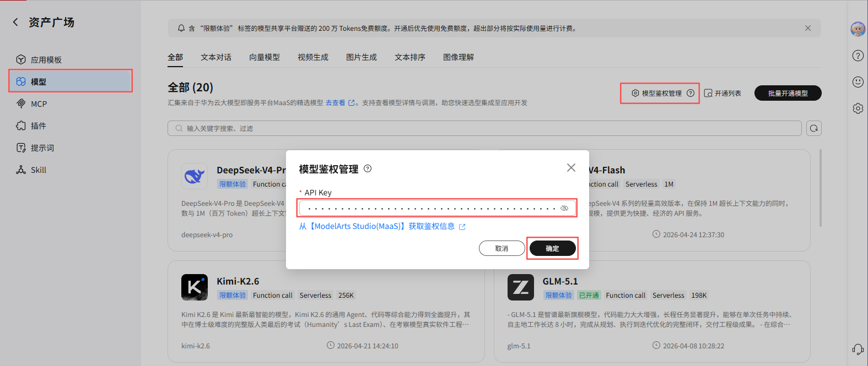Click 模型鉴权管理 in the page header
The image size is (868, 366).
coord(656,93)
